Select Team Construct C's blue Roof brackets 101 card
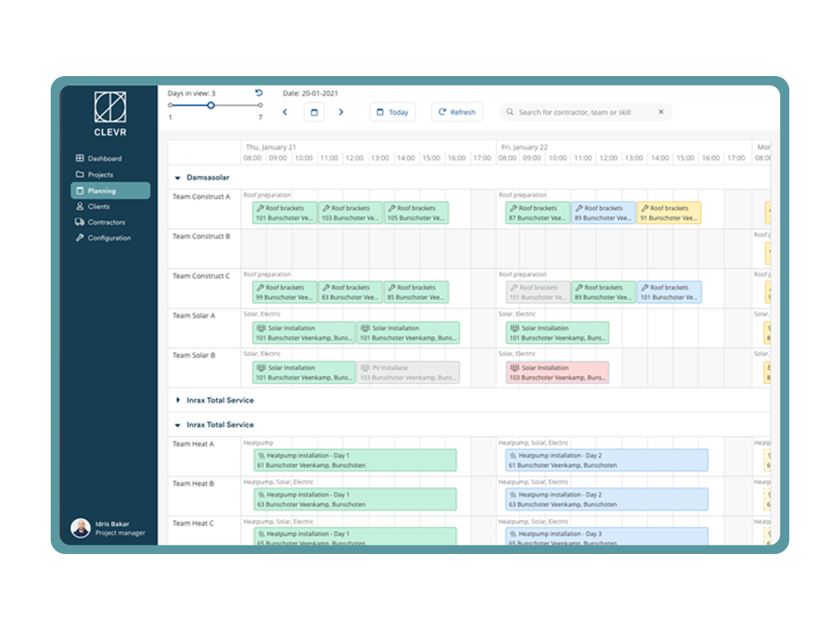 669,292
